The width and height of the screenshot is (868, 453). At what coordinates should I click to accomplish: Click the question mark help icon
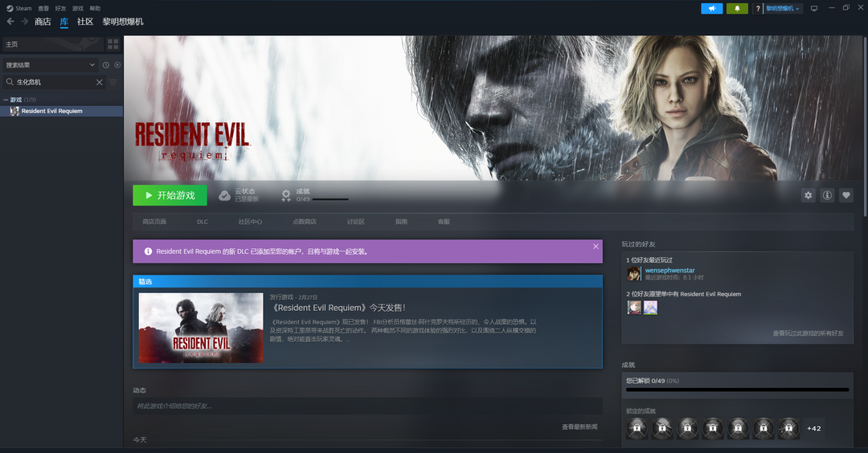tap(758, 8)
